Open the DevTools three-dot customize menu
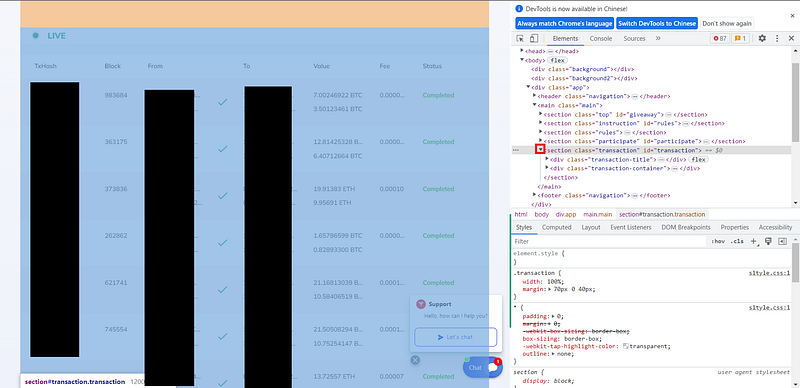The width and height of the screenshot is (800, 388). [777, 38]
